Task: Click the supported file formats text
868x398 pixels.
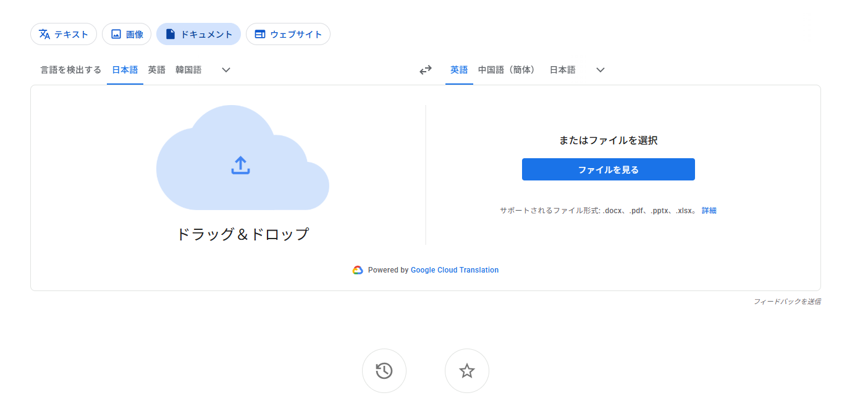Action: click(599, 211)
